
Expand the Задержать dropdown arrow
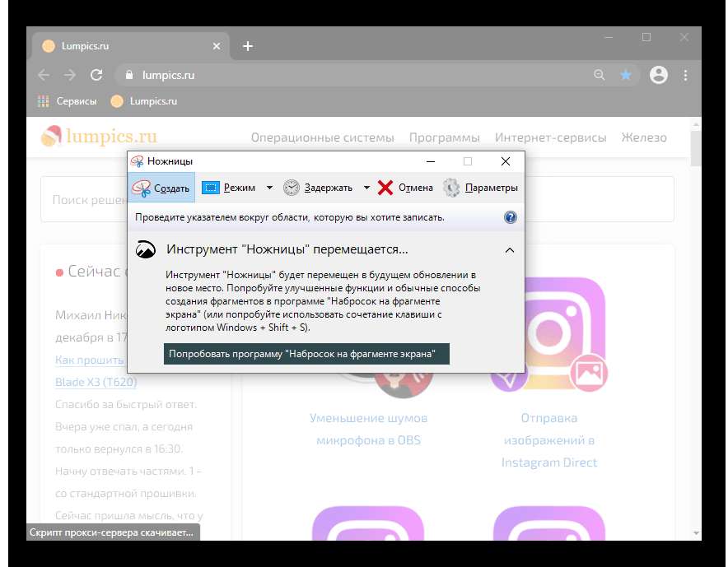pos(366,188)
